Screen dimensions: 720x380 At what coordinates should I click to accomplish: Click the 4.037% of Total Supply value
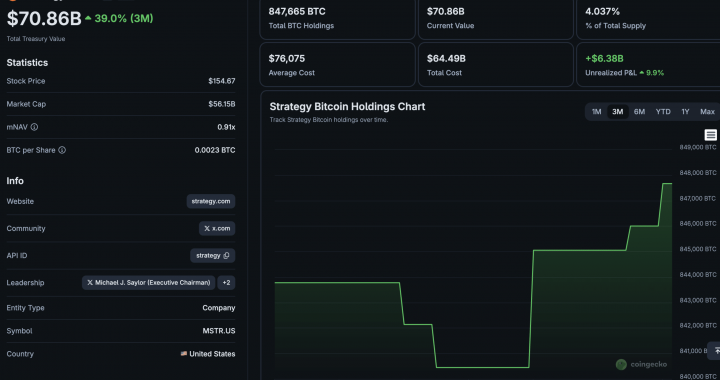pyautogui.click(x=602, y=11)
